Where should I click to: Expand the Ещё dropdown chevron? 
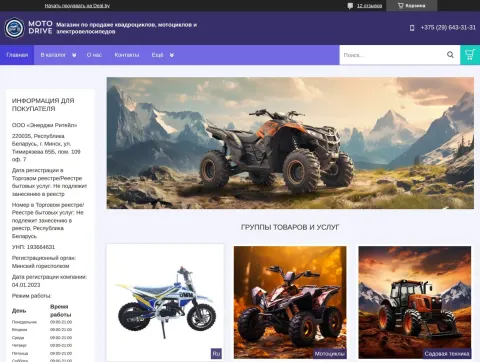point(172,55)
